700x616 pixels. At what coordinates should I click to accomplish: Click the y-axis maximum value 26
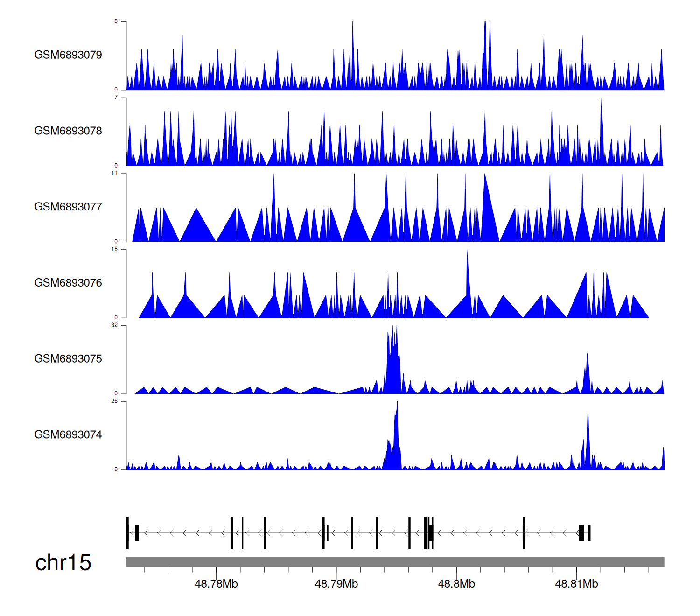[114, 401]
